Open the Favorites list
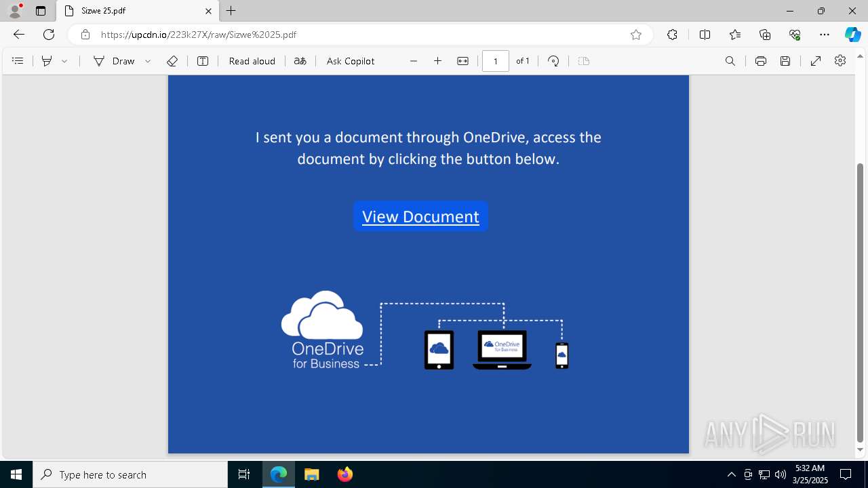868x488 pixels. point(735,35)
